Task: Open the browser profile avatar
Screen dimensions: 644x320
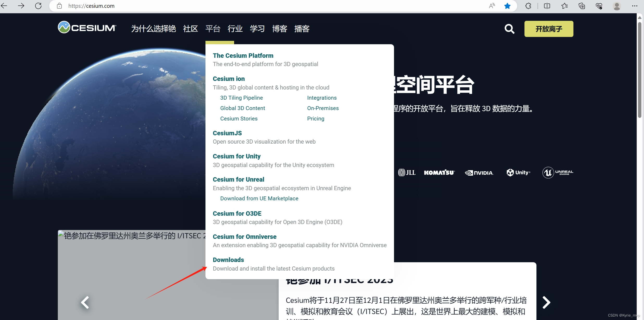Action: pyautogui.click(x=617, y=6)
